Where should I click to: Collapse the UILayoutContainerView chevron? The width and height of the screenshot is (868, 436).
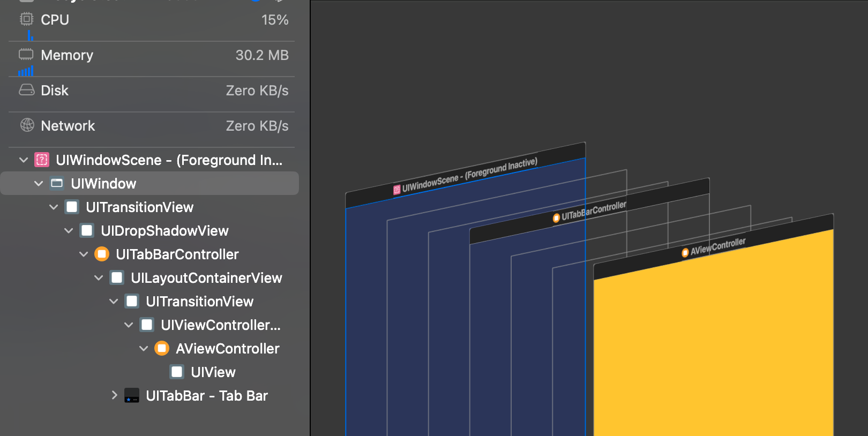coord(99,277)
